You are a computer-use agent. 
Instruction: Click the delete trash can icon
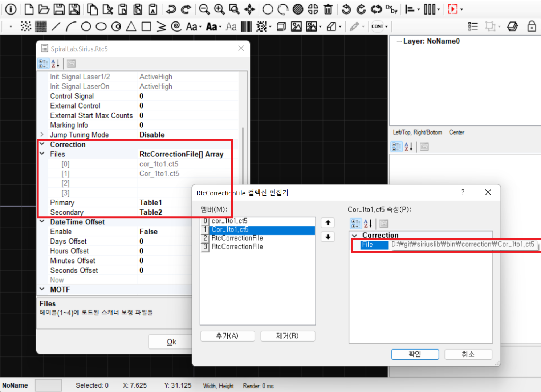point(328,9)
